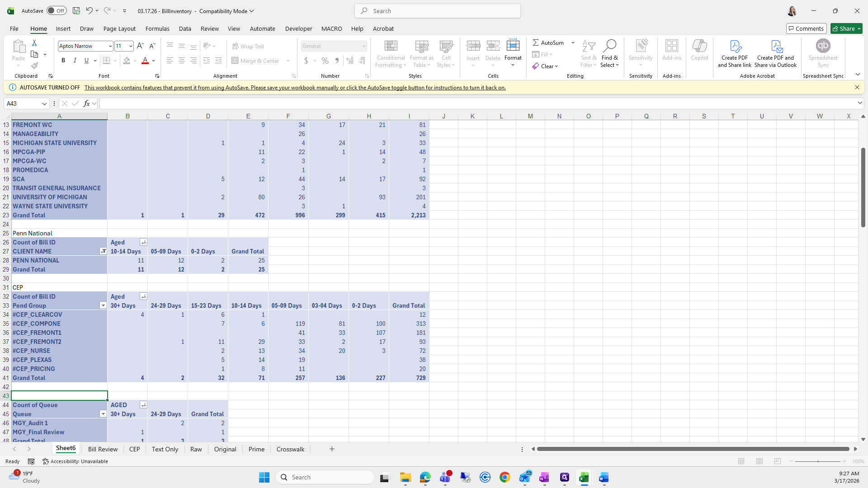Toggle Bold formatting button

pyautogui.click(x=63, y=61)
